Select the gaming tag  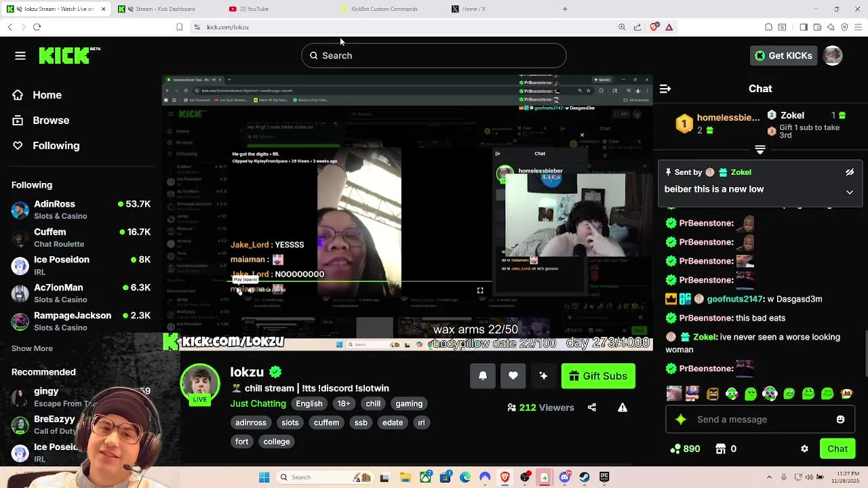click(409, 403)
